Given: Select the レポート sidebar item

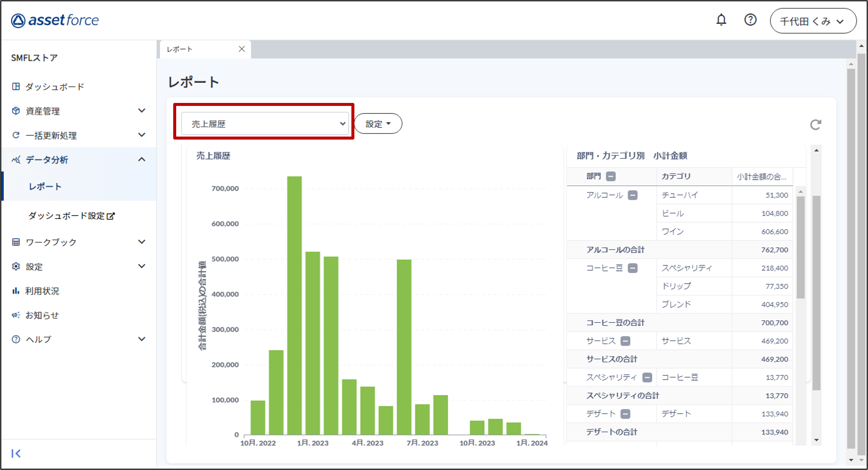Looking at the screenshot, I should point(45,186).
